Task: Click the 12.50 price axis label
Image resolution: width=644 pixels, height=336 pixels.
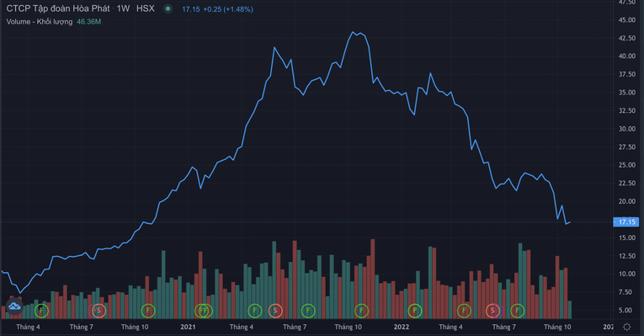Action: [x=627, y=256]
